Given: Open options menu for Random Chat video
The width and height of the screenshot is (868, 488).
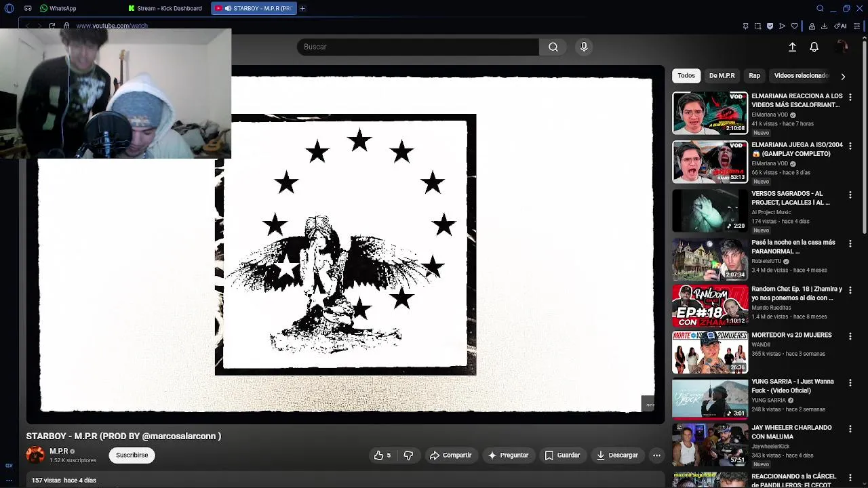Looking at the screenshot, I should [x=850, y=290].
